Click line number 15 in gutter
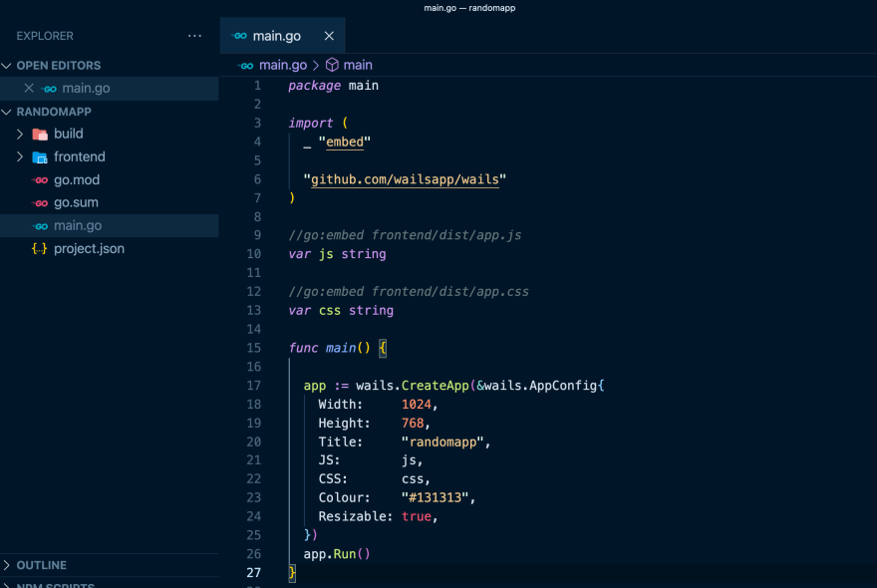This screenshot has width=877, height=588. 254,348
